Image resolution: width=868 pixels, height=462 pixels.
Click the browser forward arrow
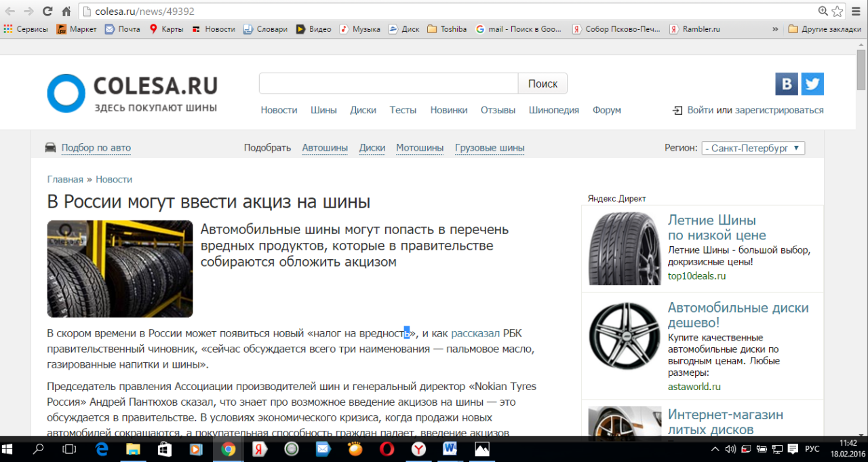[28, 11]
